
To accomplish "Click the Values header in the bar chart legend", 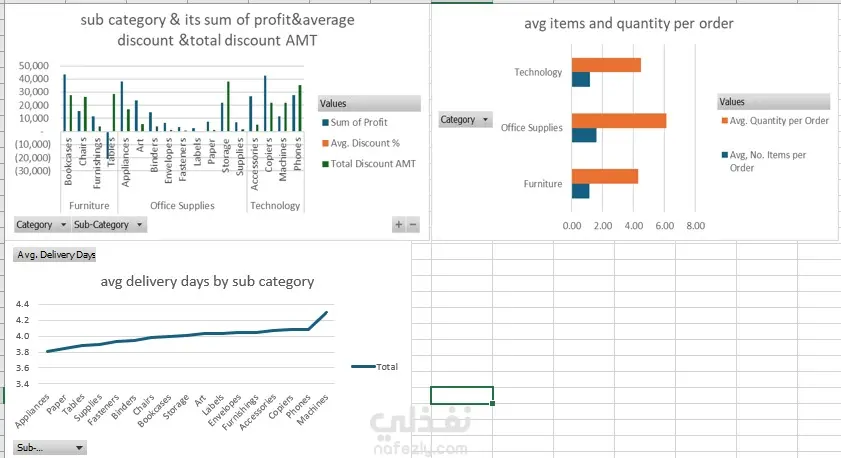I will tap(773, 102).
